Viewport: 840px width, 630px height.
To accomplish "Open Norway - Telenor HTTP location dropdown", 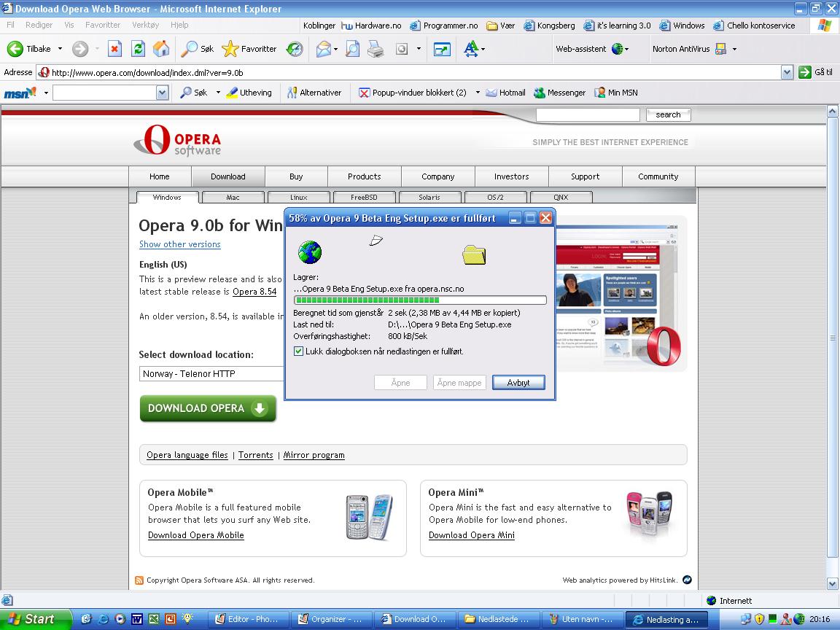I will 211,374.
